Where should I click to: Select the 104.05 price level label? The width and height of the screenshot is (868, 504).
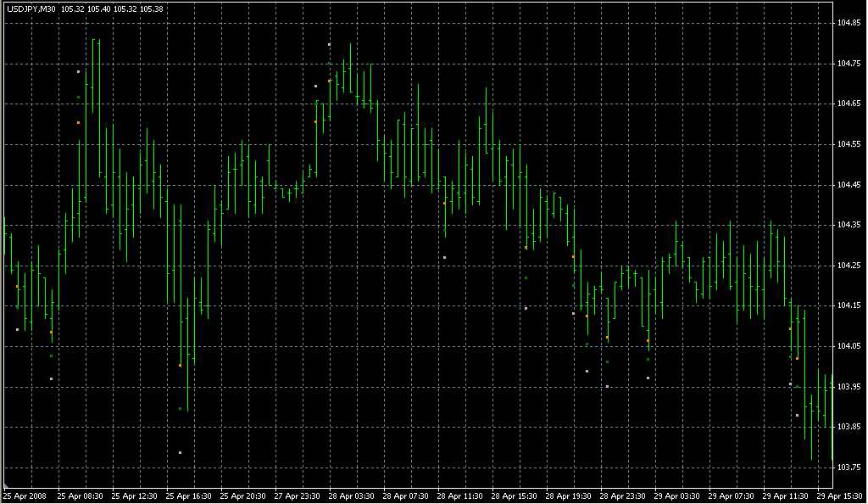pyautogui.click(x=850, y=346)
